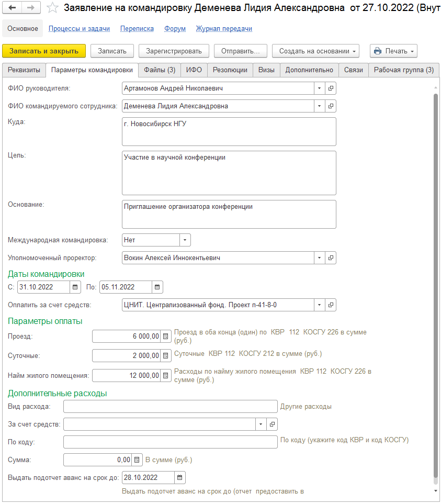The height and width of the screenshot is (504, 441).
Task: Open calculator for Проезд amount
Action: click(x=166, y=336)
